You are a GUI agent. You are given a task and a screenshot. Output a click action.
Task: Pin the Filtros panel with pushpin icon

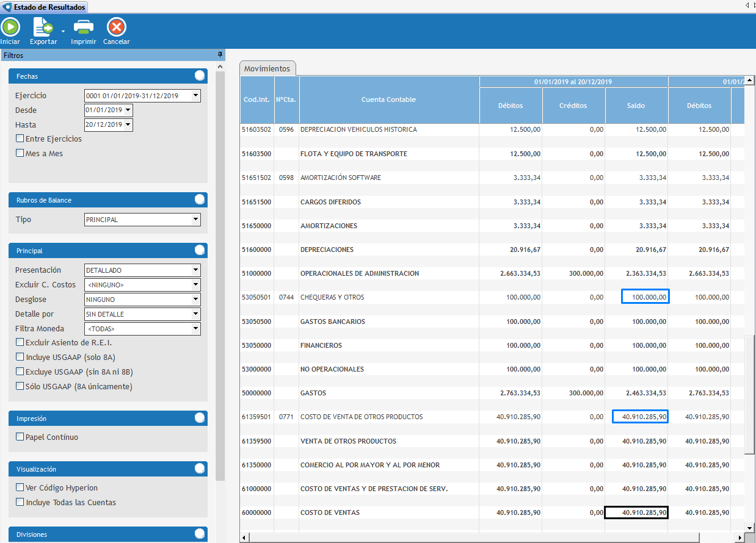tap(220, 55)
